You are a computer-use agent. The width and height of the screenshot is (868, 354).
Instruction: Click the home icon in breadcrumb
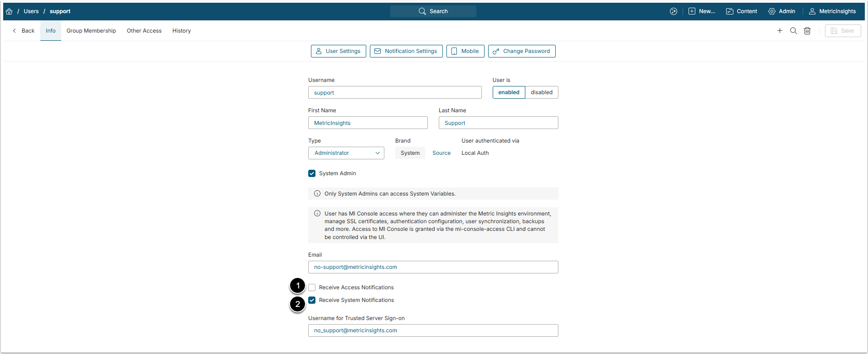9,11
